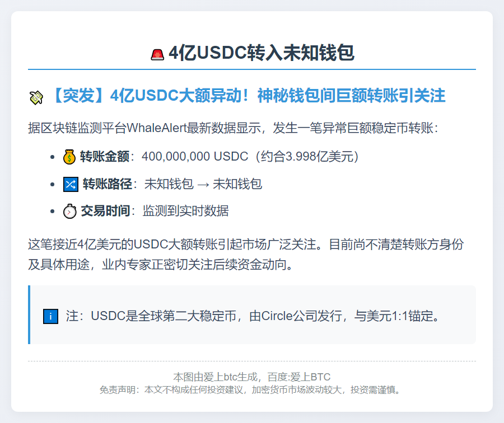
Task: Select the 未知钱包 → 未知钱包 path text
Action: 203,184
